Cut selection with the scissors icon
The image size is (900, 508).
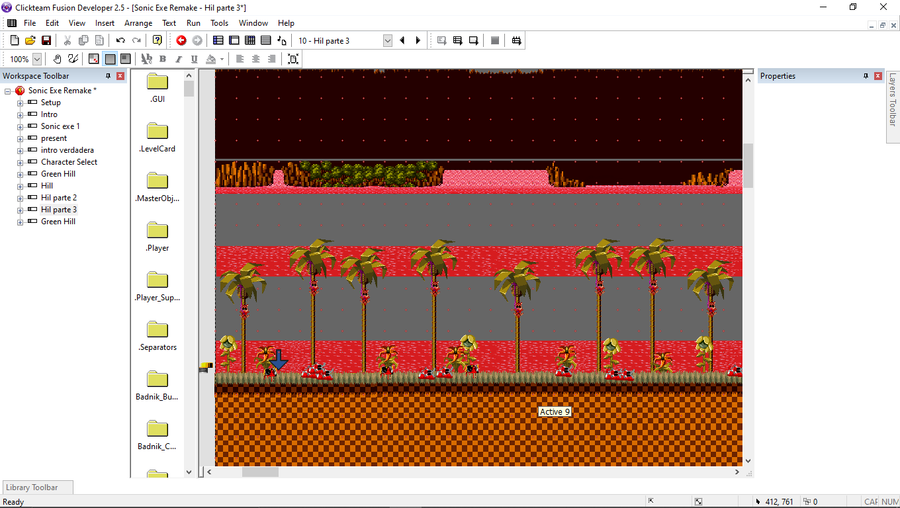pyautogui.click(x=67, y=40)
